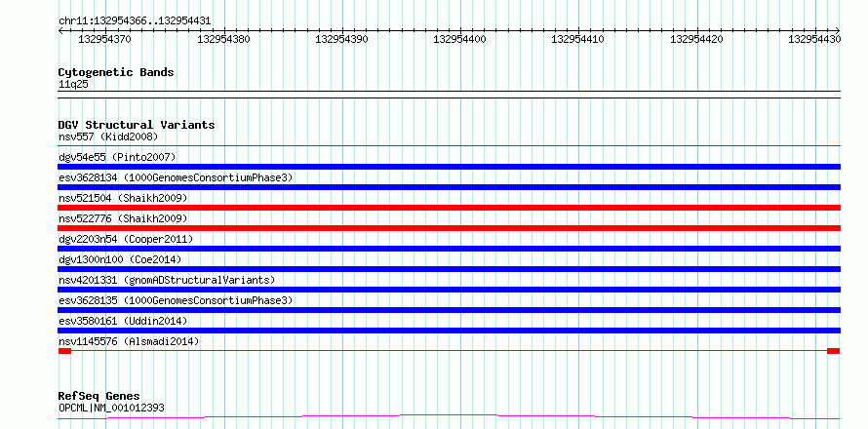Open esv3628134 (1000GenomesConsortiumPhase3) label
Viewport: 868px width, 429px height.
176,177
